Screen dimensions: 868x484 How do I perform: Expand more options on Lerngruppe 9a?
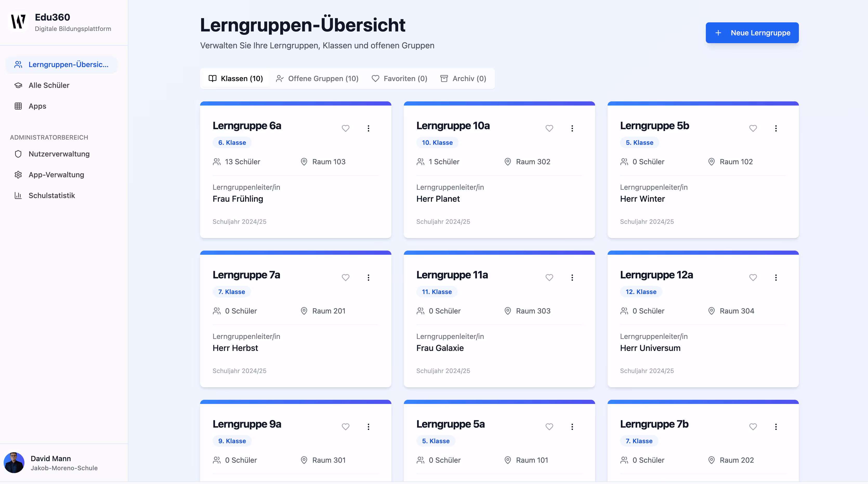tap(368, 427)
